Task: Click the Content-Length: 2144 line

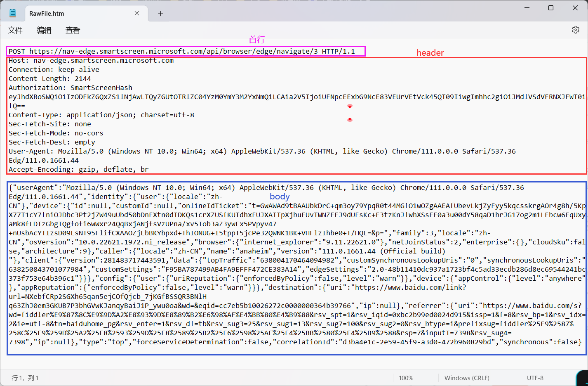Action: (50, 78)
